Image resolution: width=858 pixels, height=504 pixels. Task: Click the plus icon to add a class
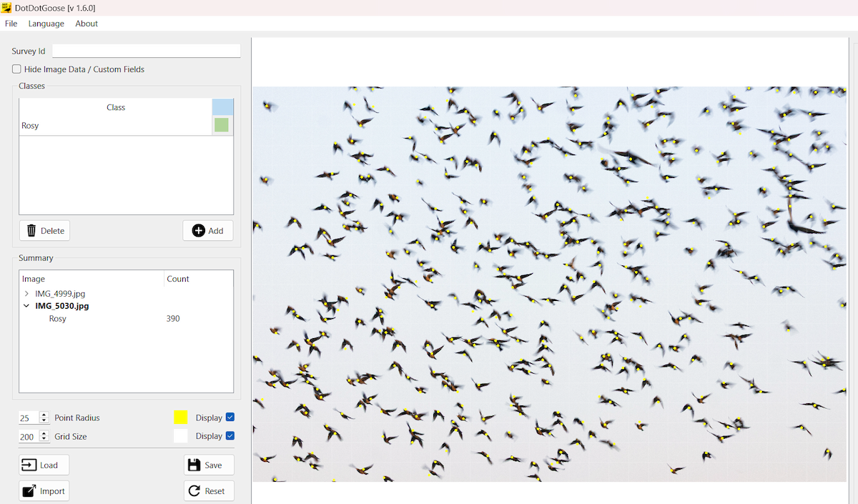198,230
